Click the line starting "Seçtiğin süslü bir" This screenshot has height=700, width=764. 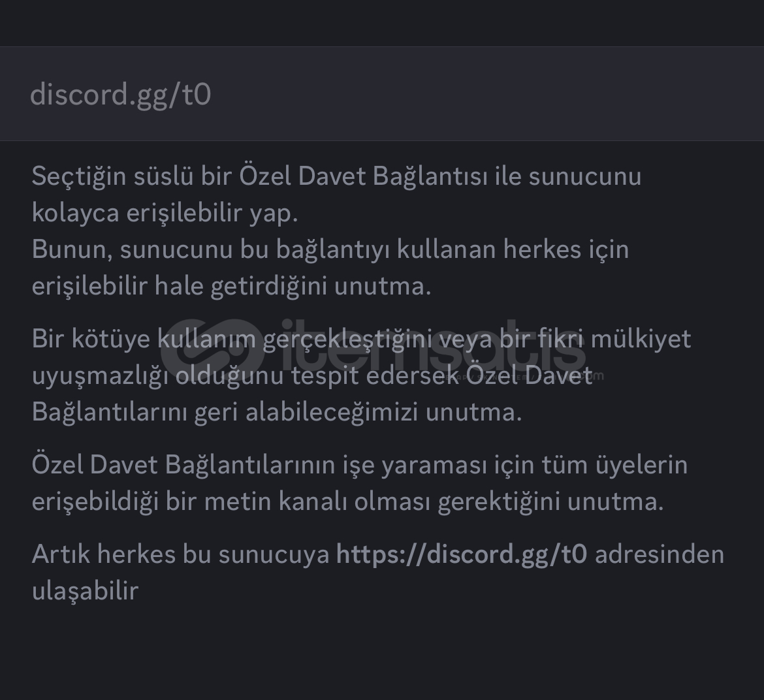[x=336, y=176]
